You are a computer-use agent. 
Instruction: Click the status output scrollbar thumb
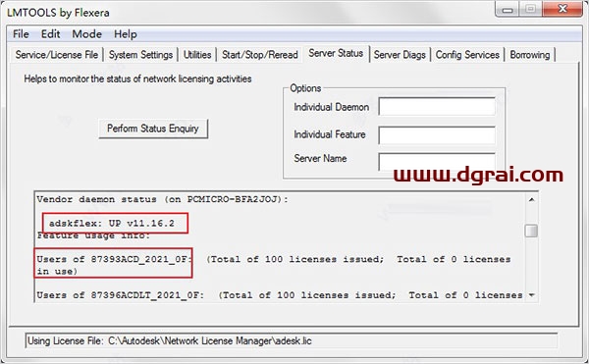[531, 231]
